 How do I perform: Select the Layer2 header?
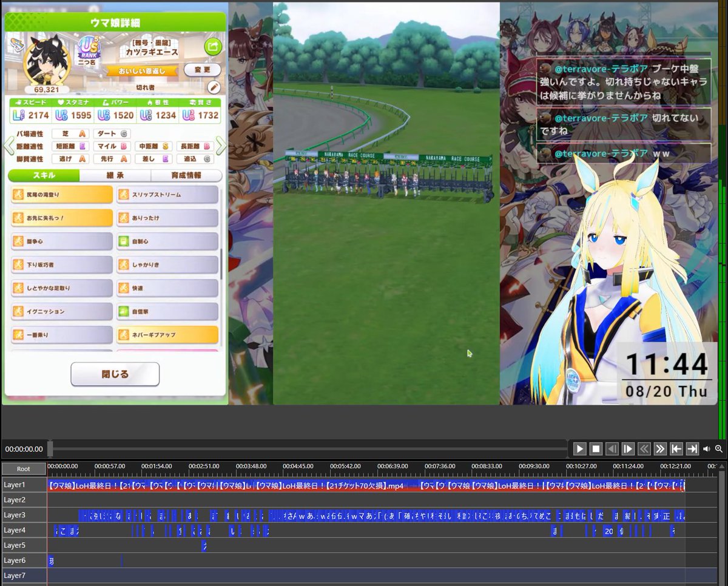click(24, 500)
